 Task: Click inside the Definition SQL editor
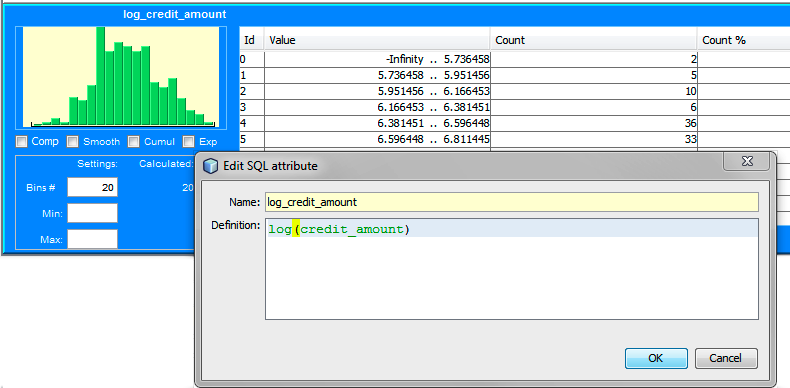(511, 269)
